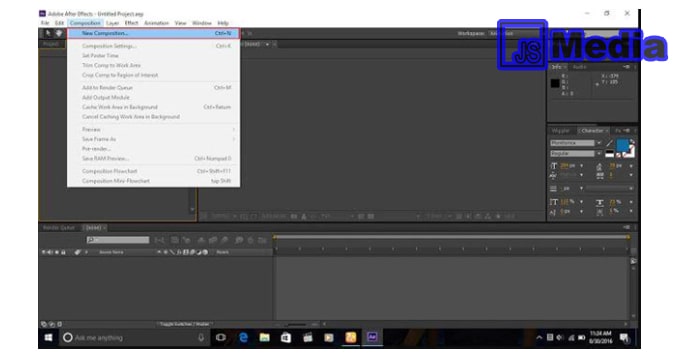Screen dimensions: 700x360
Task: Open the font family dropdown
Action: (599, 143)
